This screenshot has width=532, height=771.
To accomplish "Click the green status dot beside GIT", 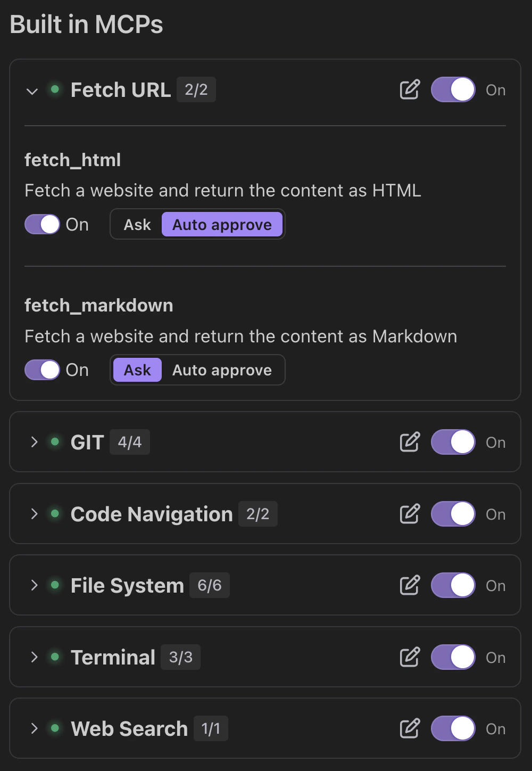I will (55, 442).
